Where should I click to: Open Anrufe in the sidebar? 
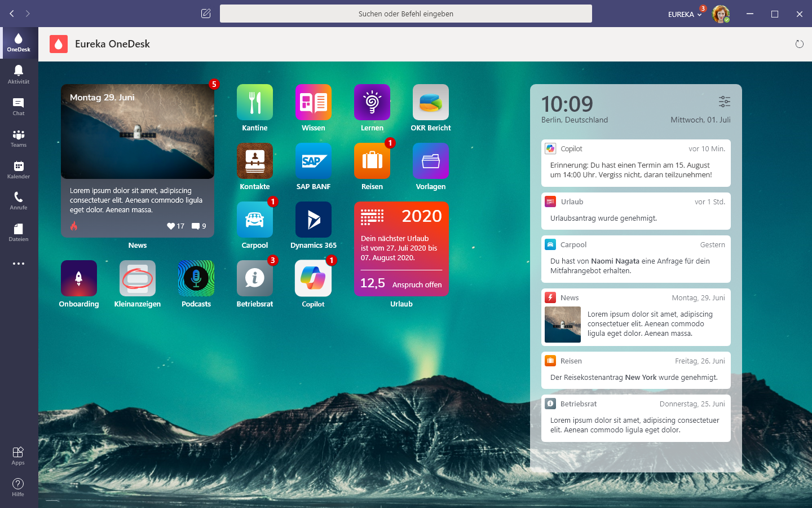(19, 200)
